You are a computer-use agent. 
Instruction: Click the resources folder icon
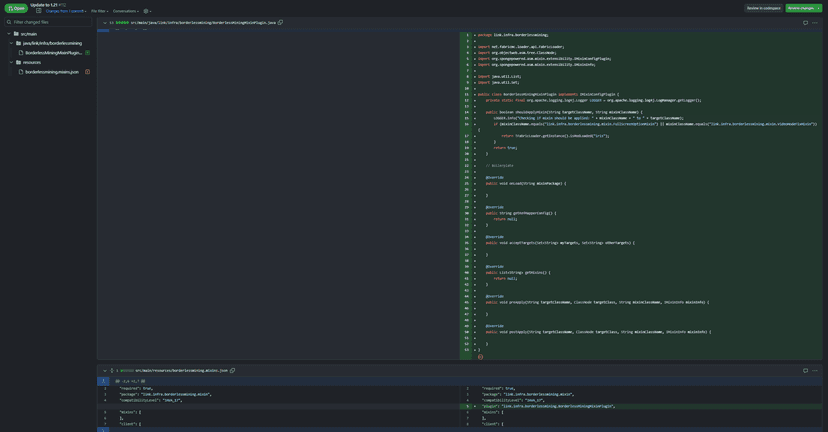click(x=18, y=62)
